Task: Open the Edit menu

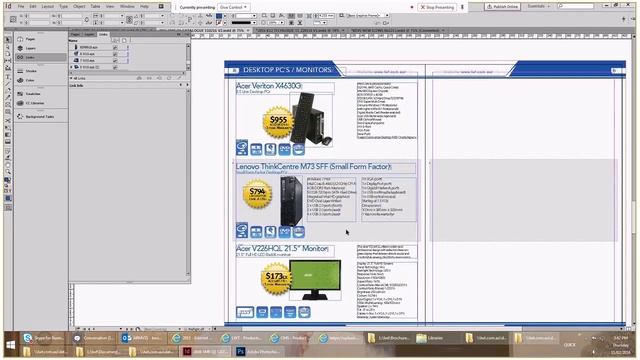Action: 33,7
